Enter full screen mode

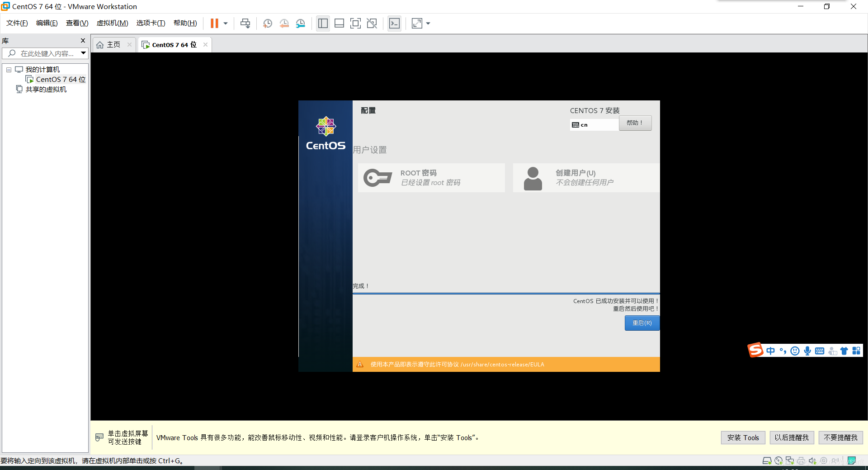[355, 24]
